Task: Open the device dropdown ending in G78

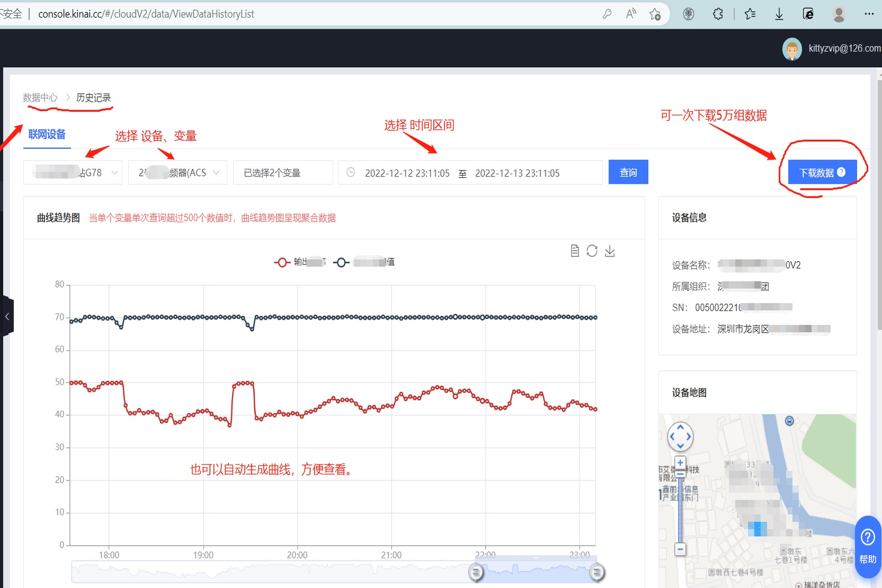Action: (73, 173)
